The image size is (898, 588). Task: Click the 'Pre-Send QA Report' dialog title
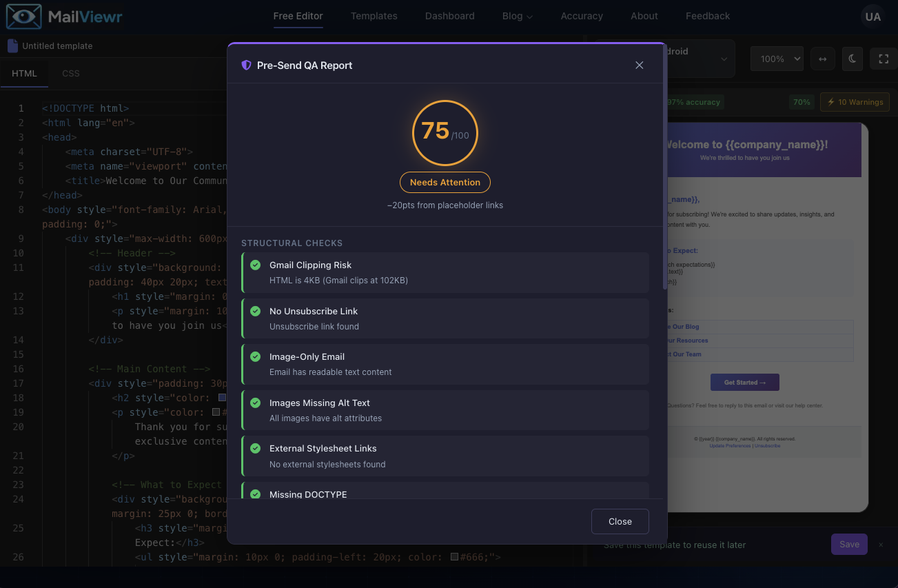[x=305, y=65]
